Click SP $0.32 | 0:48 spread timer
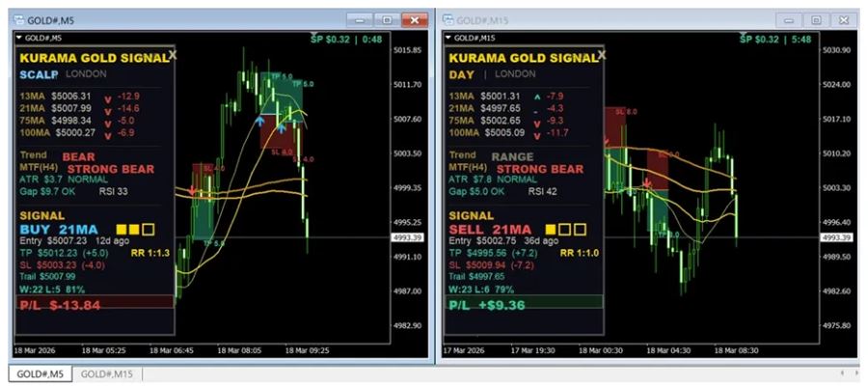The width and height of the screenshot is (868, 386). (x=346, y=40)
